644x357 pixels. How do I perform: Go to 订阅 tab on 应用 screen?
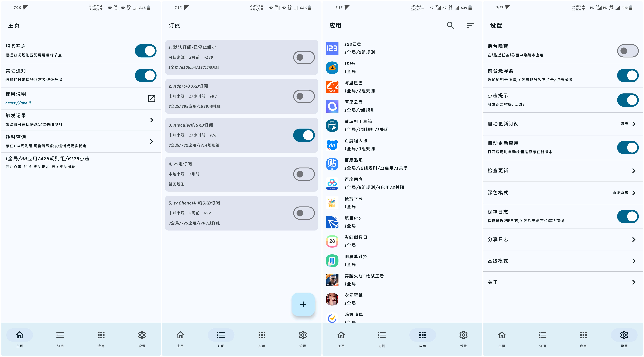(x=382, y=338)
